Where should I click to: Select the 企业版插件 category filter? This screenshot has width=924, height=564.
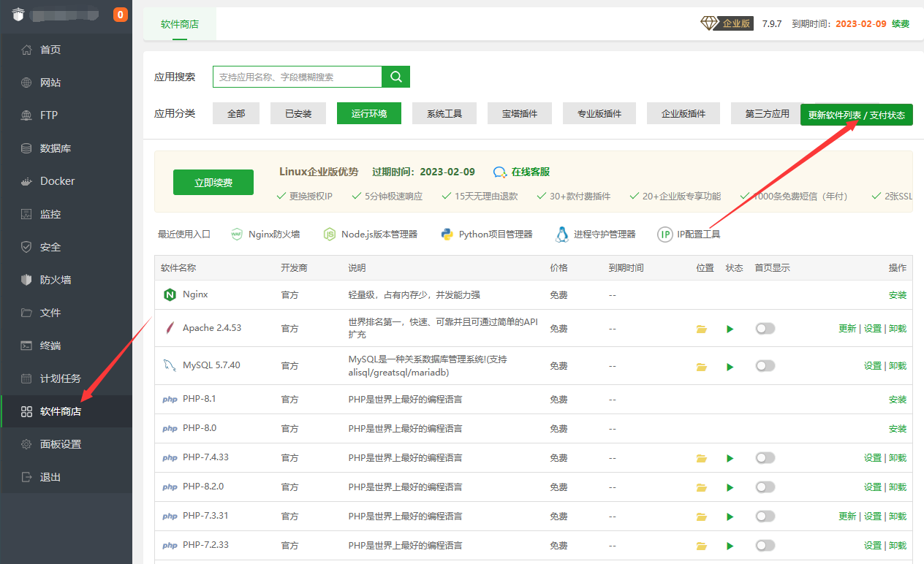683,113
